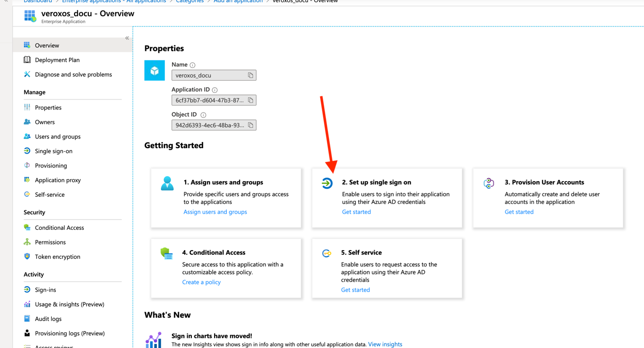Click the Single sign-on sidebar icon
Image resolution: width=644 pixels, height=348 pixels.
27,151
